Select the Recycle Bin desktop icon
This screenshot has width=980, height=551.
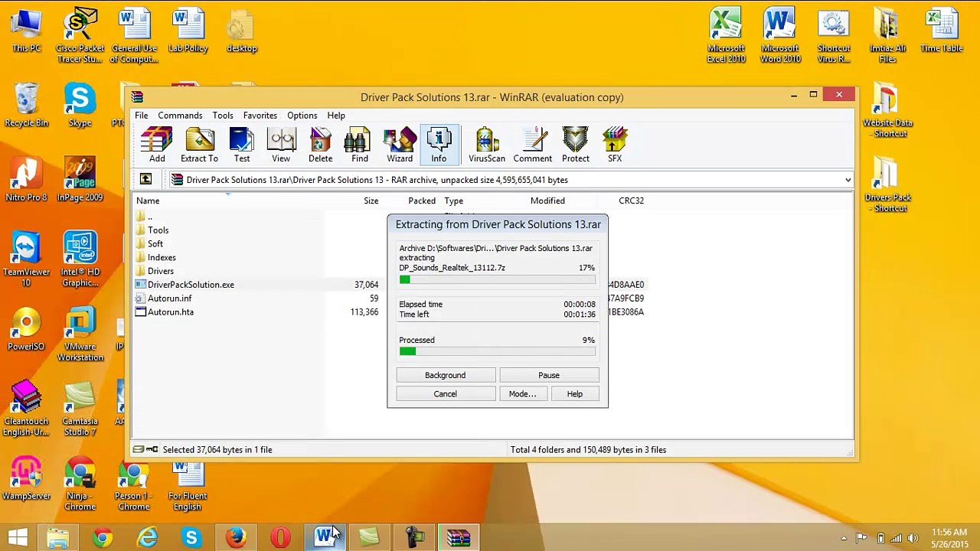(27, 106)
